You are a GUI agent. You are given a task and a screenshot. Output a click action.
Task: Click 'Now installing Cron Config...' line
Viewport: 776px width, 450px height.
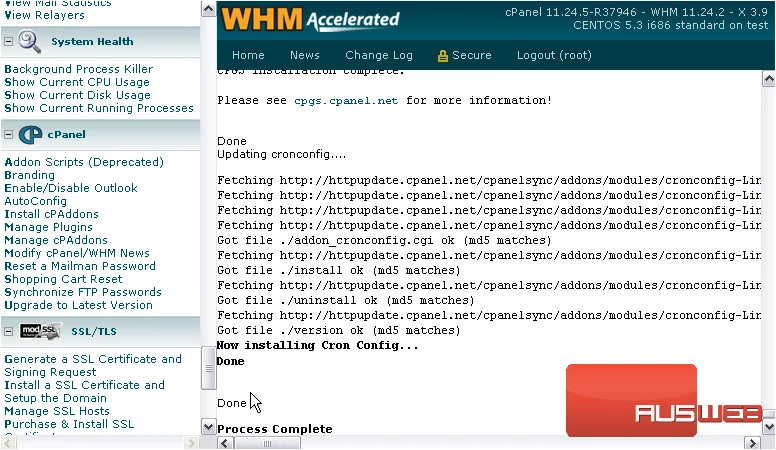tap(317, 346)
